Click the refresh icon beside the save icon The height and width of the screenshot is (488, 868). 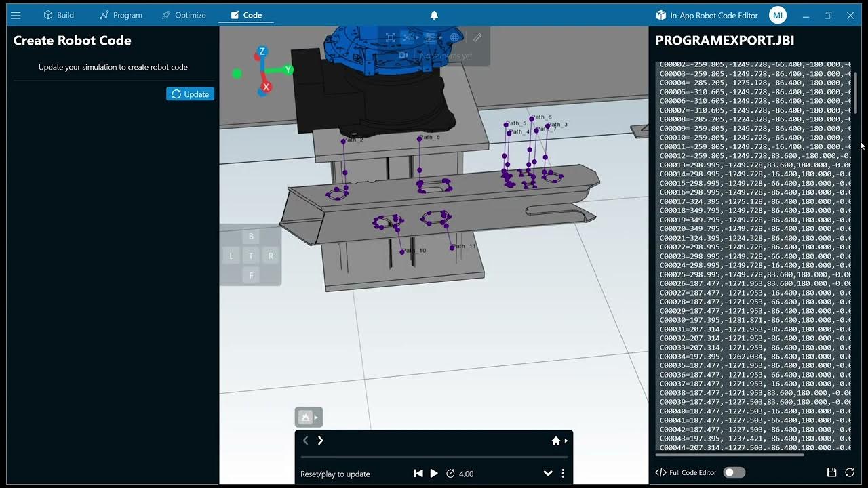(850, 472)
